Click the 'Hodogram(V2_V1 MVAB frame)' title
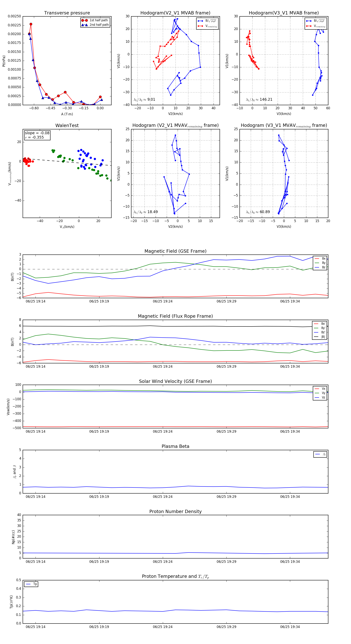Viewport: 351px width, 644px height. [175, 13]
